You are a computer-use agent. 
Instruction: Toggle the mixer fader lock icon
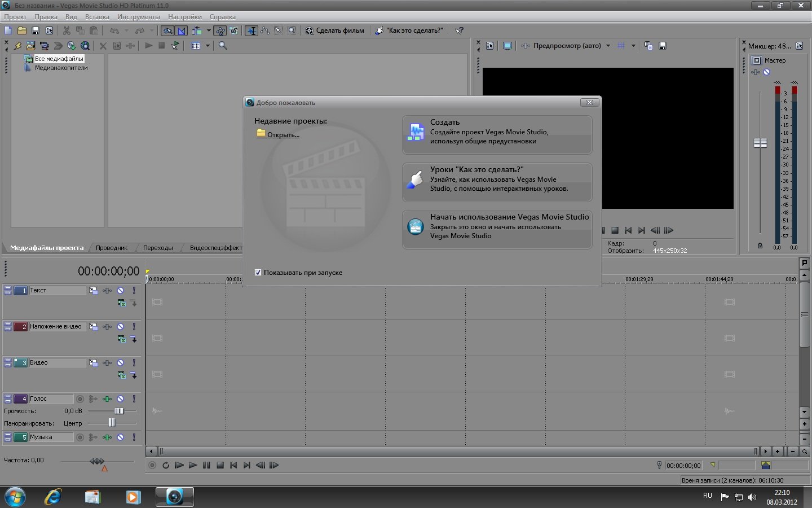(760, 246)
